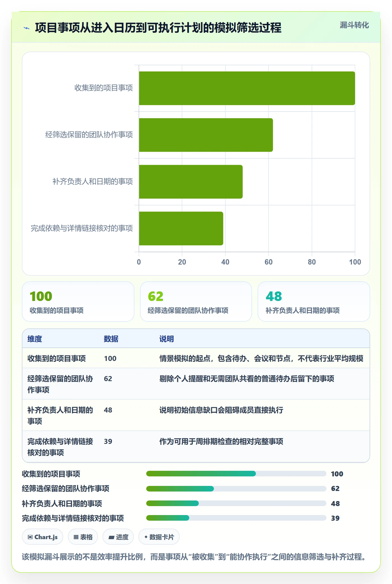Click table value 39 in data column

[x=108, y=441]
